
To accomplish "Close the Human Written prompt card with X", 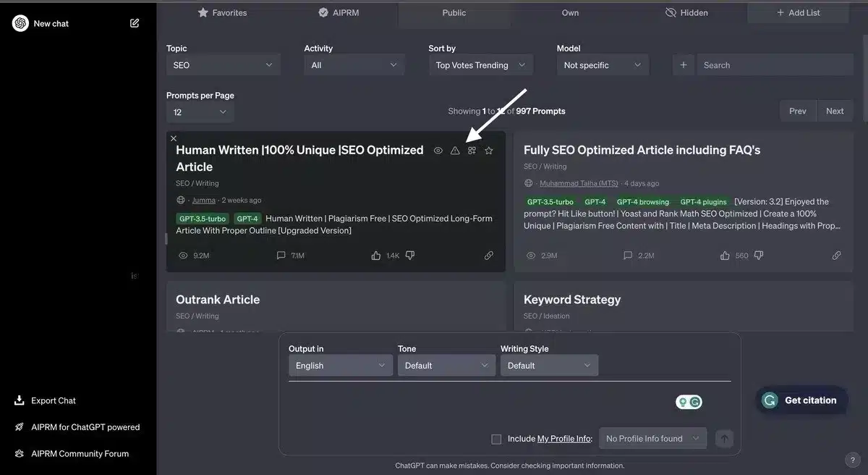I will (174, 138).
